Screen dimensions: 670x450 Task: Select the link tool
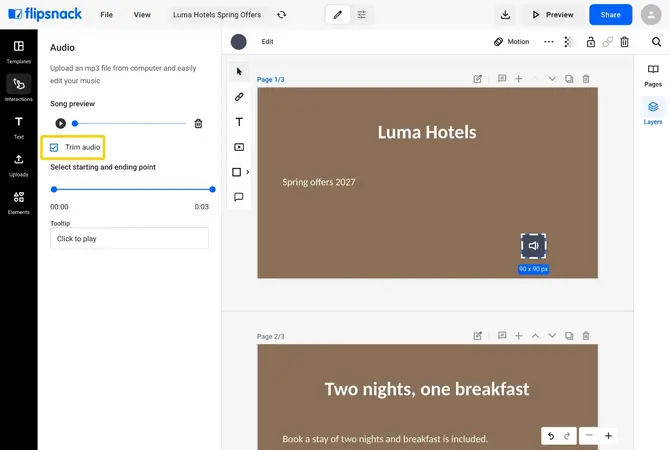(239, 97)
